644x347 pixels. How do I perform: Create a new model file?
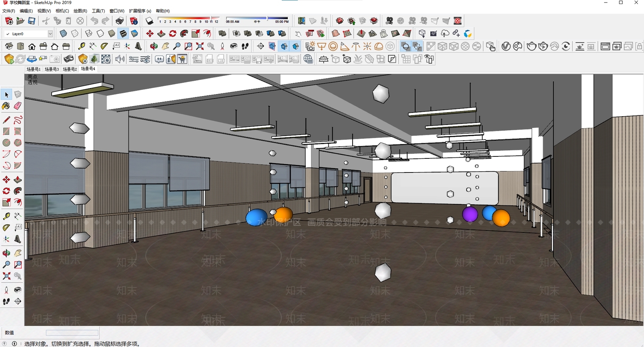point(9,21)
